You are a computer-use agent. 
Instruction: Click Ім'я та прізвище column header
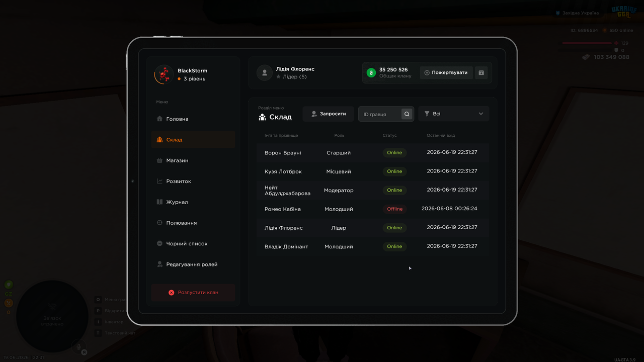[x=281, y=135]
